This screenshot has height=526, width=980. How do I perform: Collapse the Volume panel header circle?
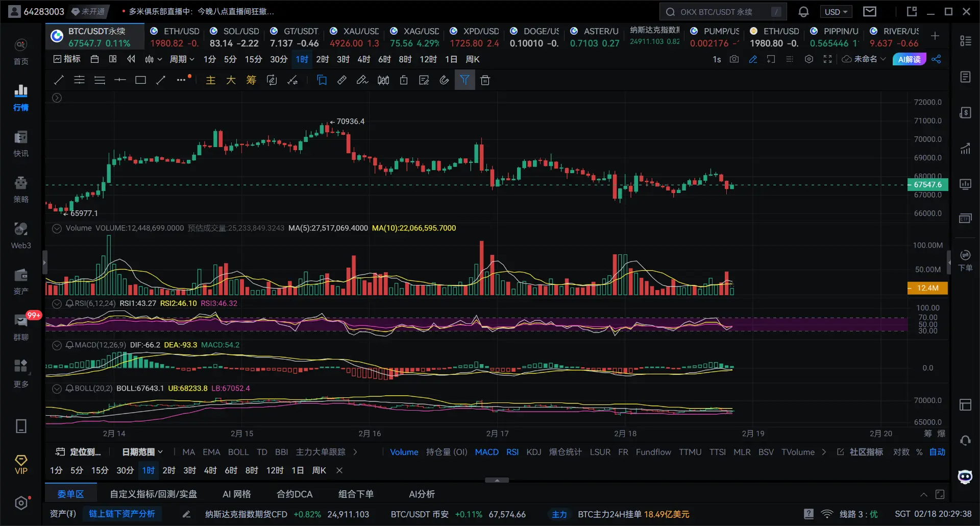(57, 228)
